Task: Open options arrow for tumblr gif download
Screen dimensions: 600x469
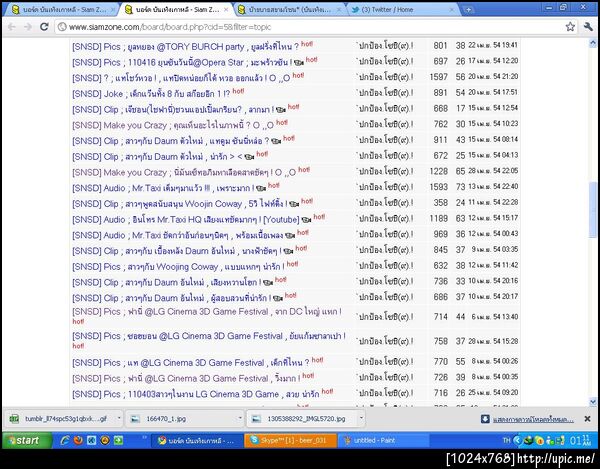Action: pos(119,419)
